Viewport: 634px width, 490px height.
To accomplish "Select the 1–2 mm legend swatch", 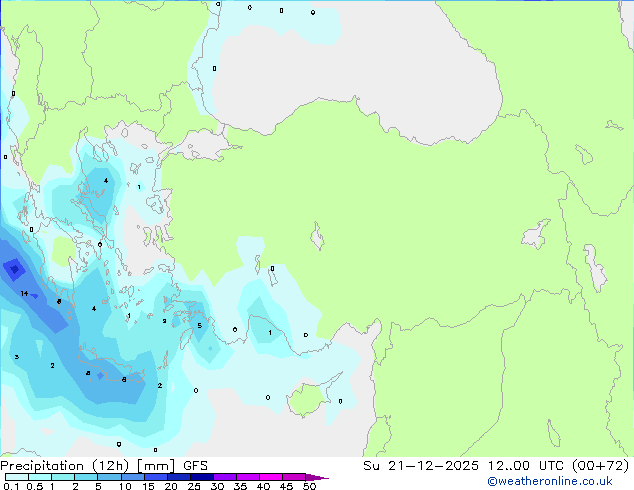I will tap(63, 477).
